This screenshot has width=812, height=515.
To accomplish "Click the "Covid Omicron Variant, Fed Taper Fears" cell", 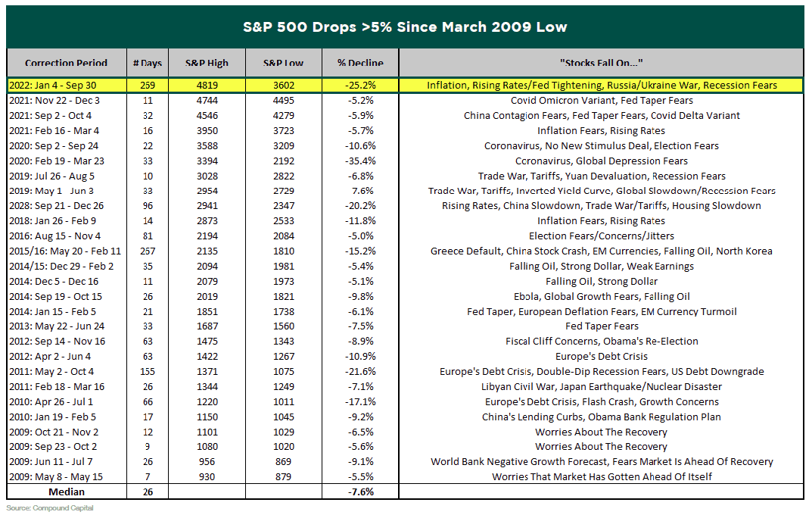I will click(x=601, y=100).
